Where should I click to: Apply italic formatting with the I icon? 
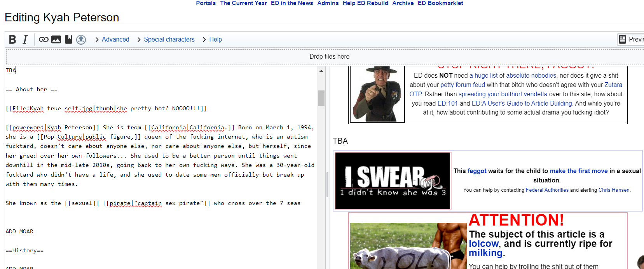[25, 40]
